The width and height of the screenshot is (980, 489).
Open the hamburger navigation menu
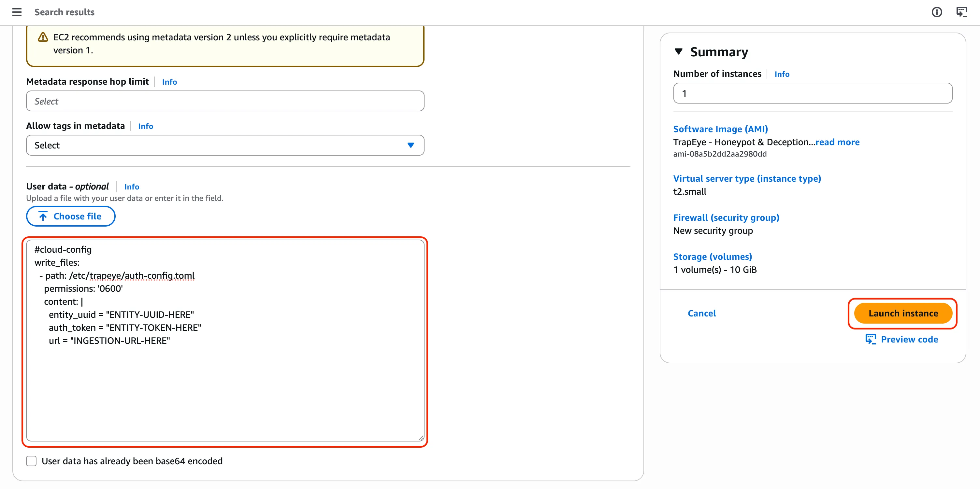[17, 12]
